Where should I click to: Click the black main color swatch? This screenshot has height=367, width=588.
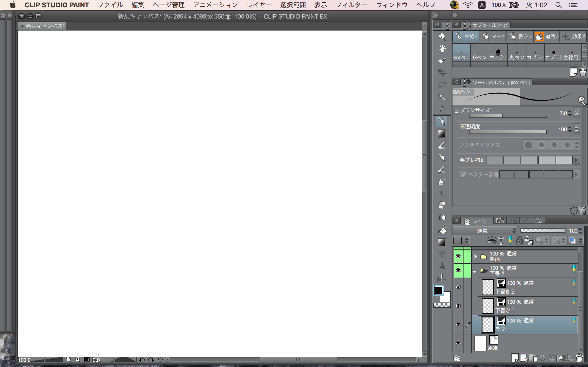point(438,290)
